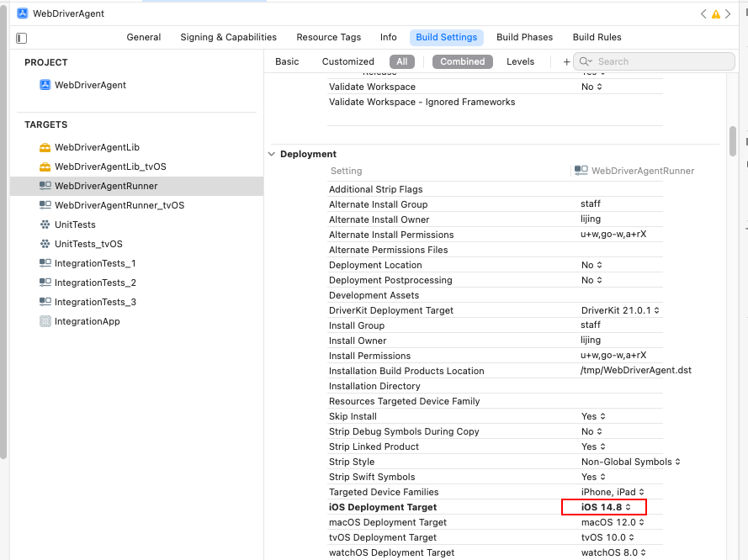Screen dimensions: 748x560
Task: Click the WebDriverAgentRunner column header
Action: 634,171
